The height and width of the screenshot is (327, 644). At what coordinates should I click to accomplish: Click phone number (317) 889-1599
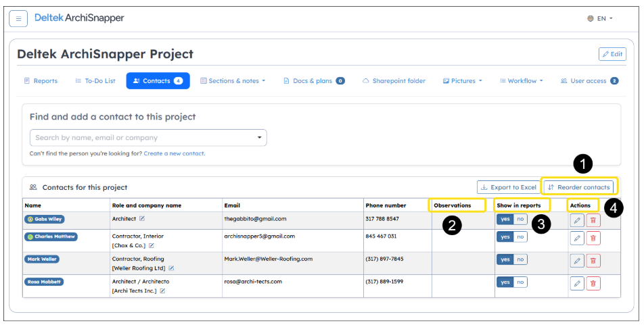click(384, 282)
